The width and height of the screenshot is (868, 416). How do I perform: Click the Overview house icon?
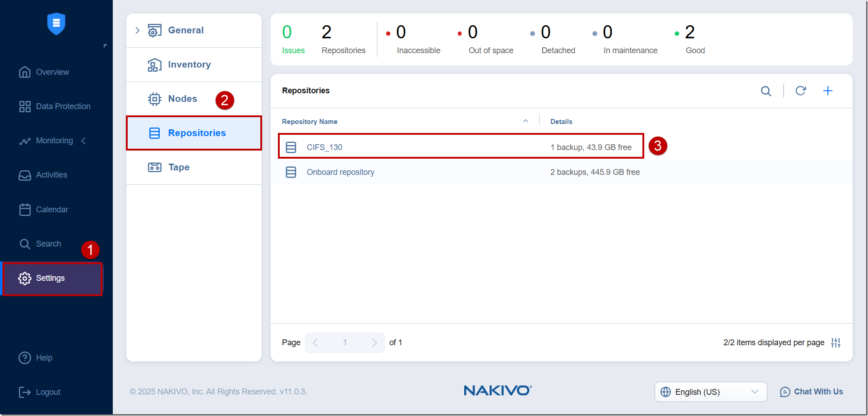tap(25, 72)
